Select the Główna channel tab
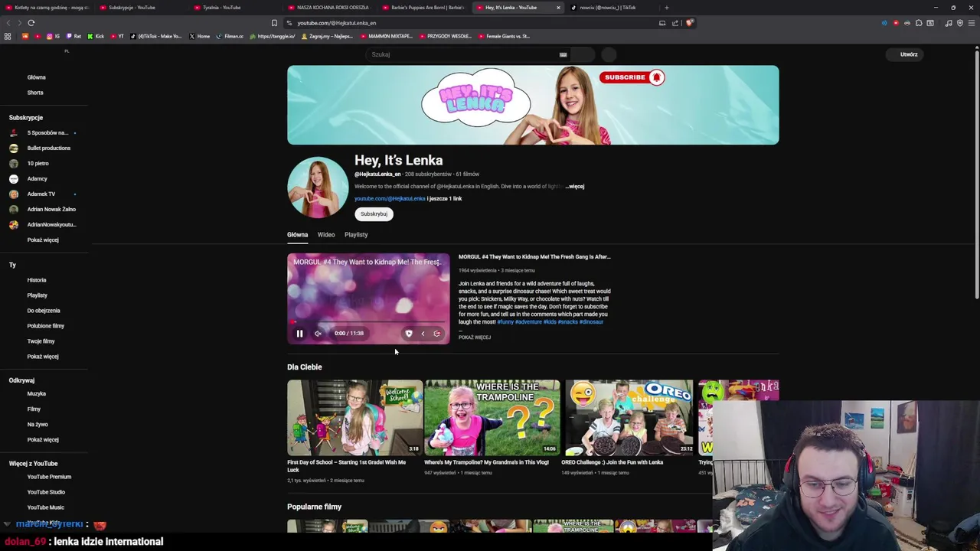Image resolution: width=980 pixels, height=551 pixels. point(297,235)
